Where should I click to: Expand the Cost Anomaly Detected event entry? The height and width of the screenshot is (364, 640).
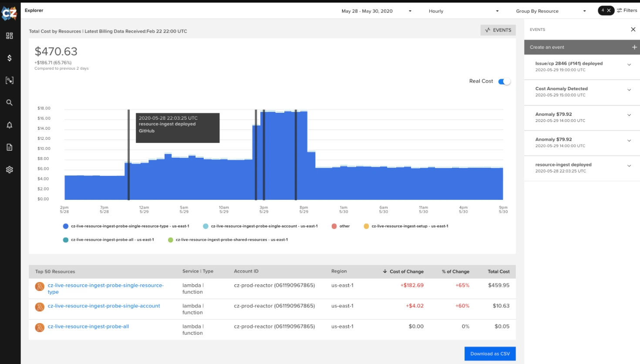coord(629,90)
